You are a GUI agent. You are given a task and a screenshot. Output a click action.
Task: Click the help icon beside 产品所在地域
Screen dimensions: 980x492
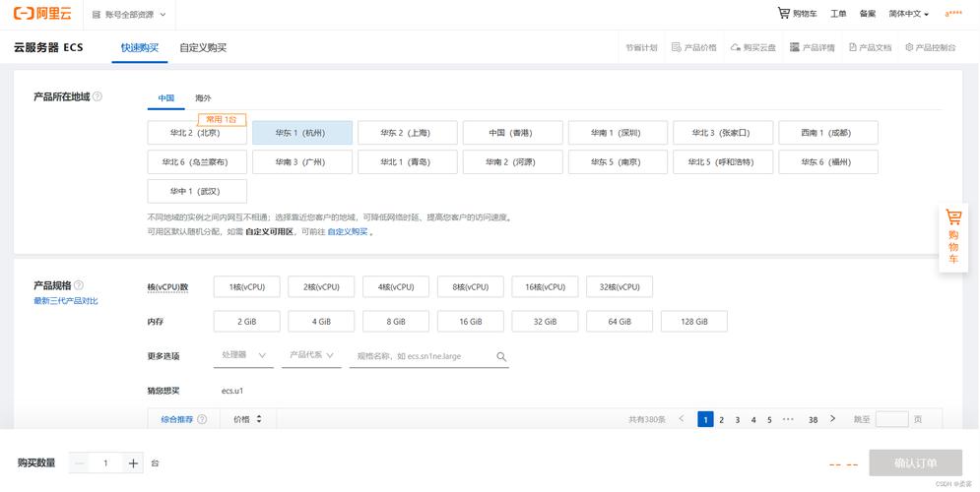point(98,96)
